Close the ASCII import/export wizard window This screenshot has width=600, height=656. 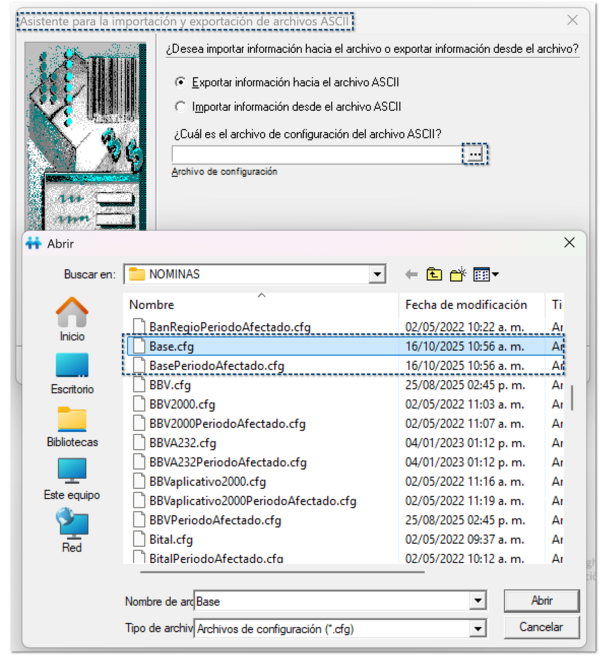click(572, 20)
